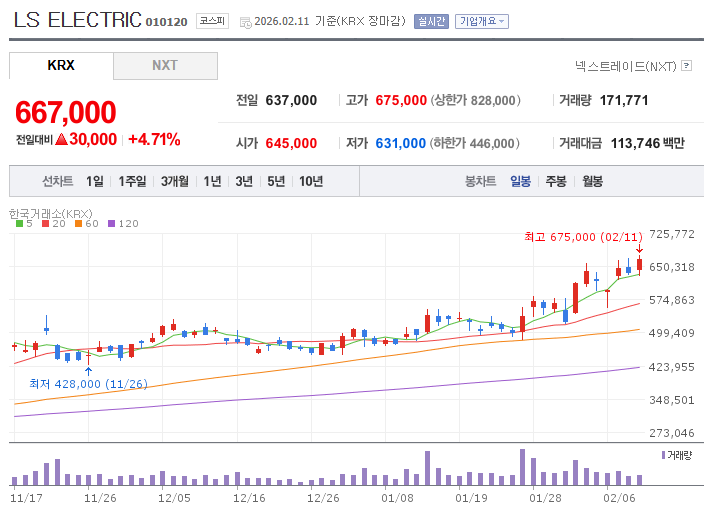Click the orange 60-day moving average swatch

pos(79,224)
